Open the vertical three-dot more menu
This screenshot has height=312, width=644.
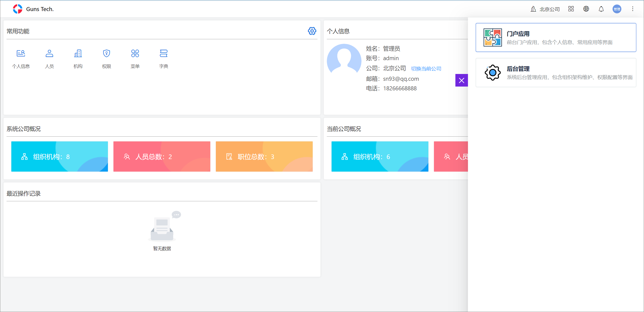click(632, 9)
